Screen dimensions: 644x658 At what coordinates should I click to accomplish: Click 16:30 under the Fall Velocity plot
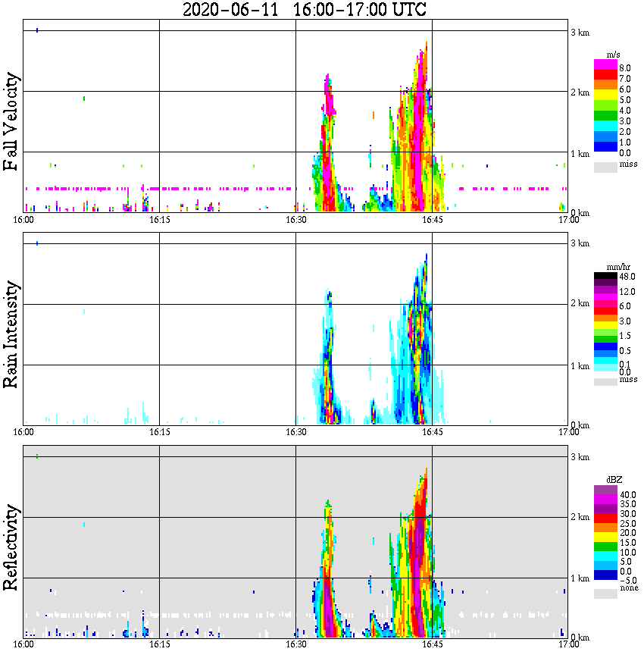[x=295, y=220]
